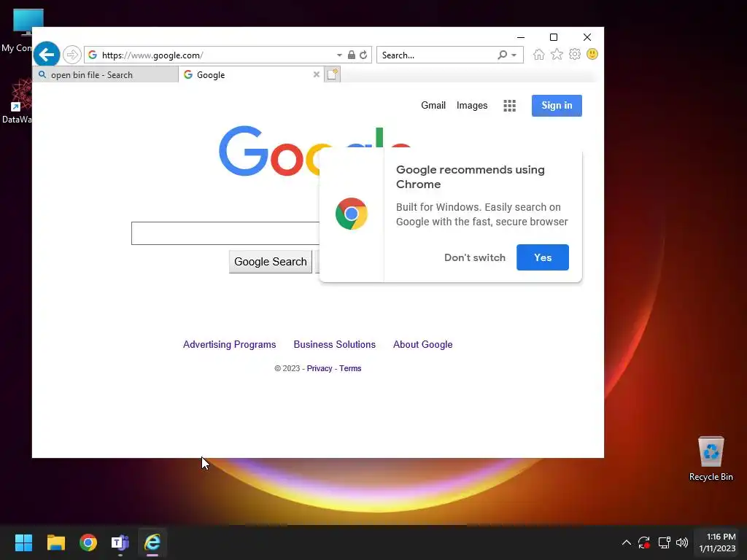Close the Google tab
The image size is (747, 560).
point(317,75)
